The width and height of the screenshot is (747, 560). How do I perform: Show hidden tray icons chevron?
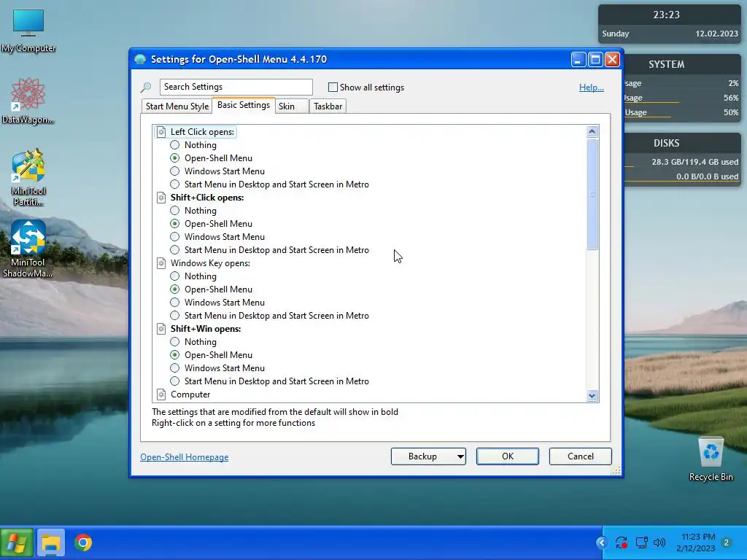click(602, 542)
